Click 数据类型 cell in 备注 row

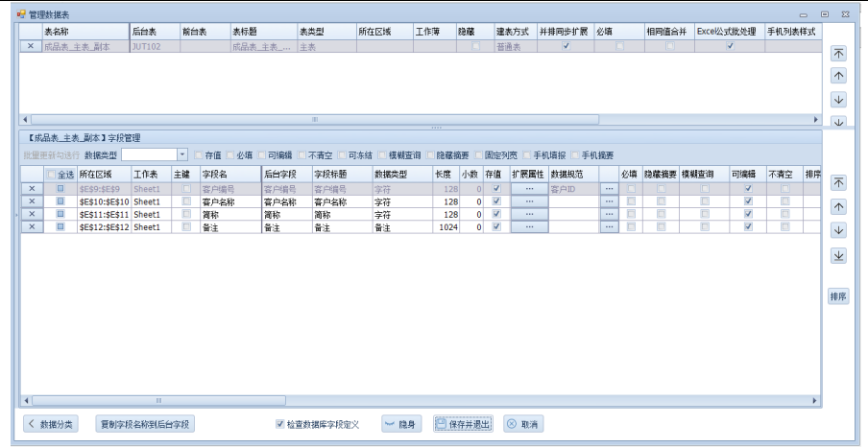400,227
